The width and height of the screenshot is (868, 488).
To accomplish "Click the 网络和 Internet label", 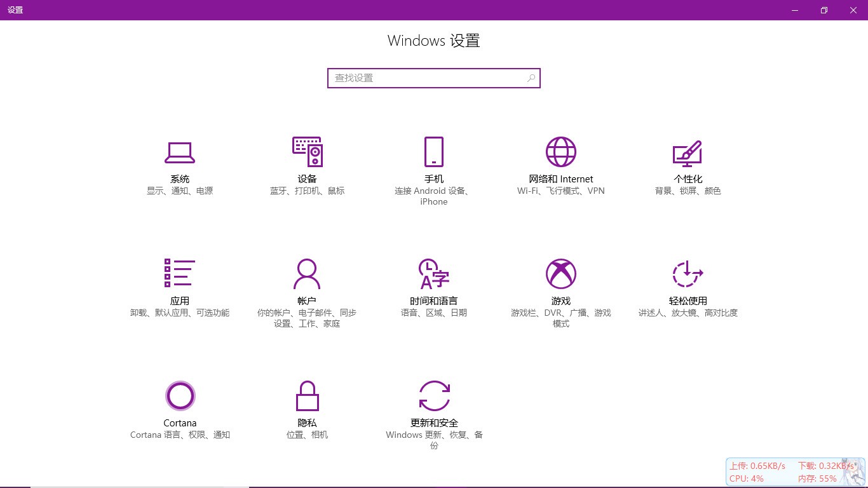I will coord(561,179).
